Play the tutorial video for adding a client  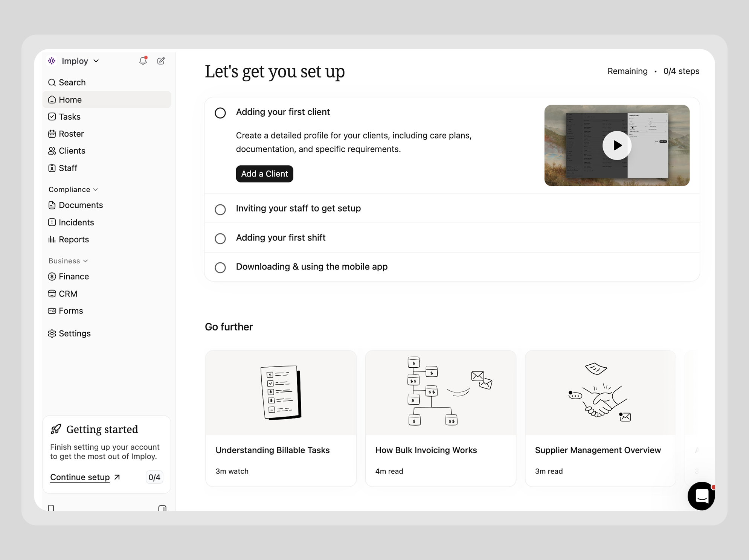click(617, 145)
